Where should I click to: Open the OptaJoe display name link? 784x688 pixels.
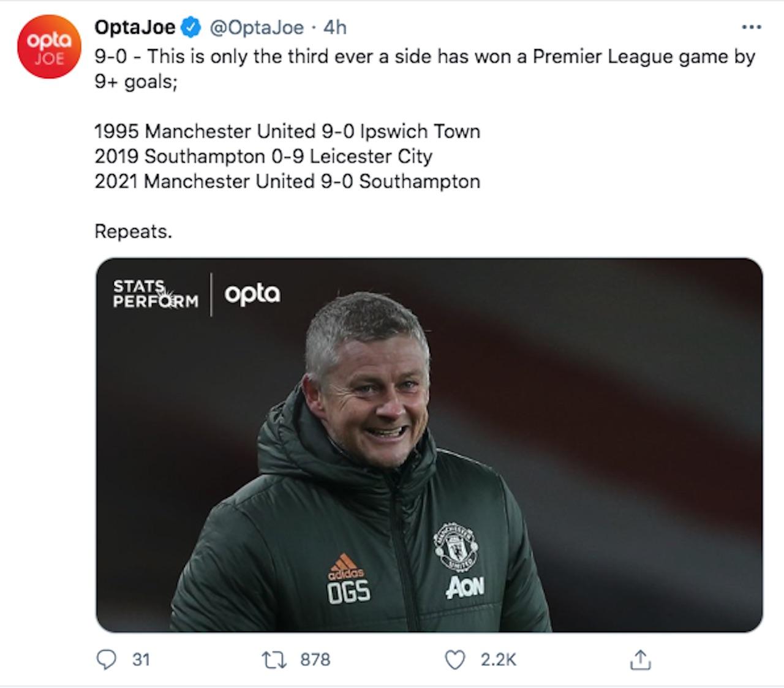(135, 27)
